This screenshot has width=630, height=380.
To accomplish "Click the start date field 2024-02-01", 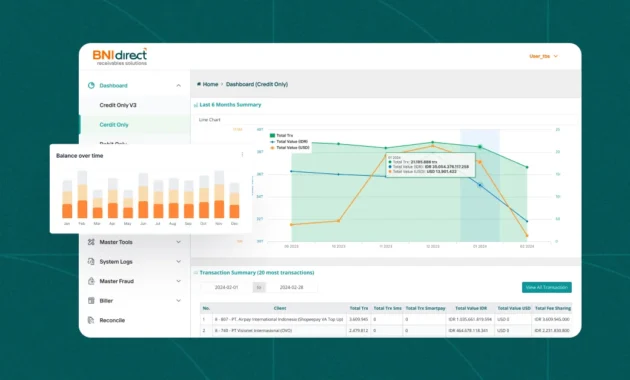I will click(226, 288).
